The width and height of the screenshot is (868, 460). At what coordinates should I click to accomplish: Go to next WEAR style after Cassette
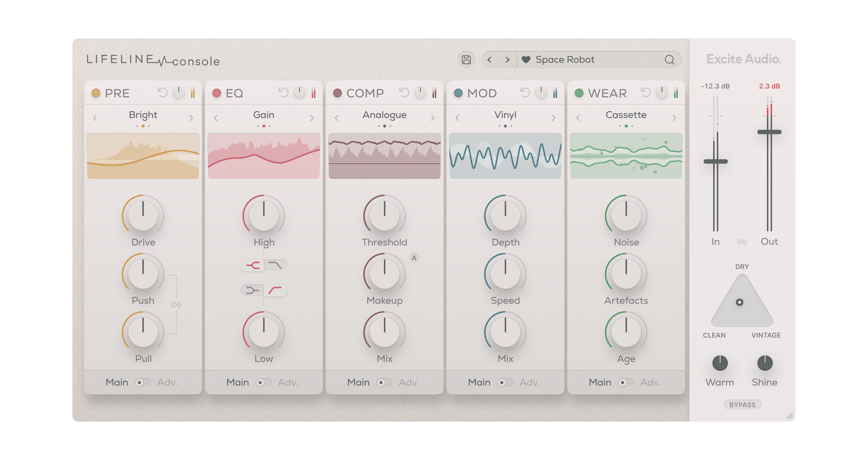click(674, 118)
